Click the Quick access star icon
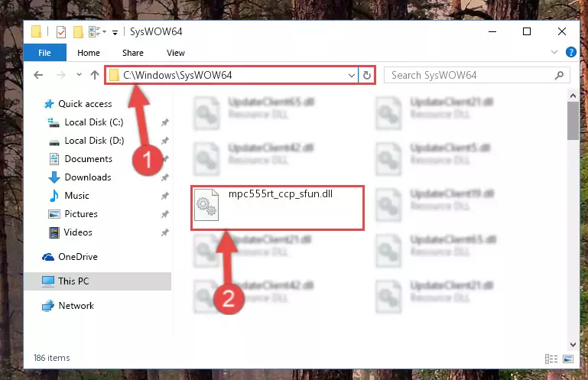Screen dimensions: 588x380 (49, 104)
